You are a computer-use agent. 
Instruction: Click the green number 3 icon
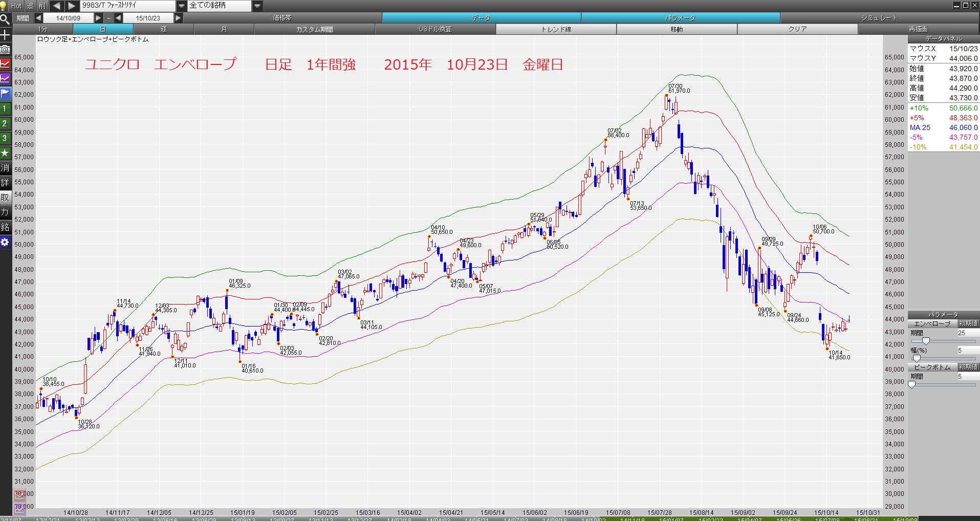click(x=5, y=138)
